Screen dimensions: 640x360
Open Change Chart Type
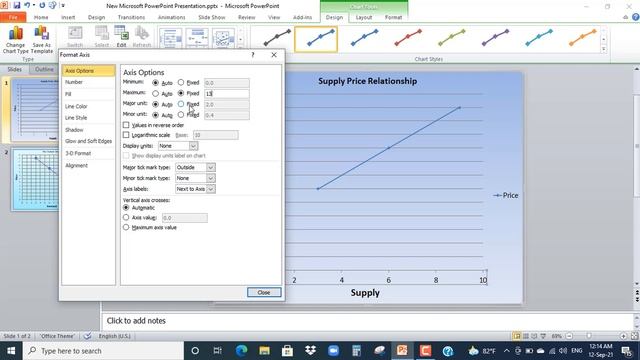[16, 40]
